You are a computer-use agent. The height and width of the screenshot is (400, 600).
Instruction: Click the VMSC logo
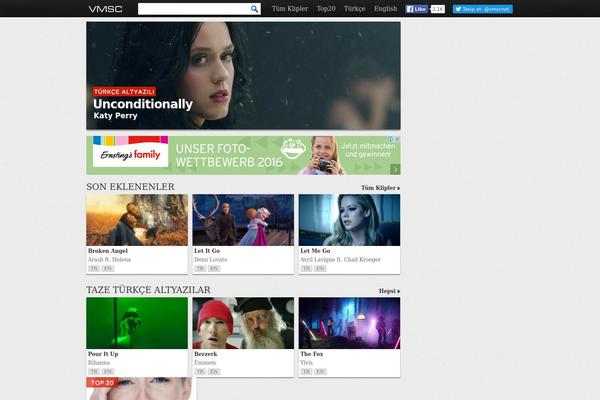coord(106,9)
